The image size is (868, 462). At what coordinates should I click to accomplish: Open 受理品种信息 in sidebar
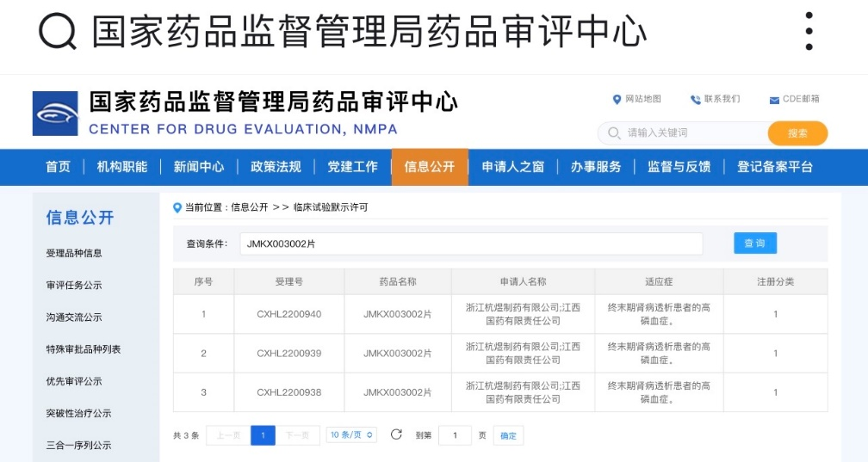pos(74,254)
